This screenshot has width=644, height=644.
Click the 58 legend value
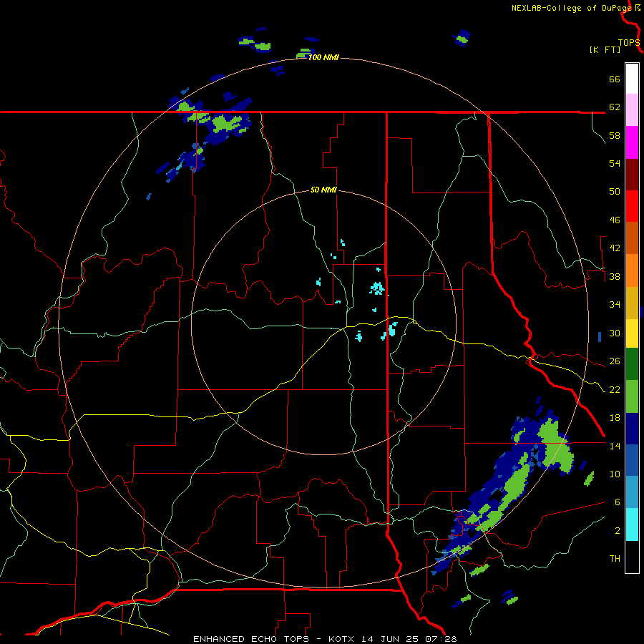pos(615,135)
